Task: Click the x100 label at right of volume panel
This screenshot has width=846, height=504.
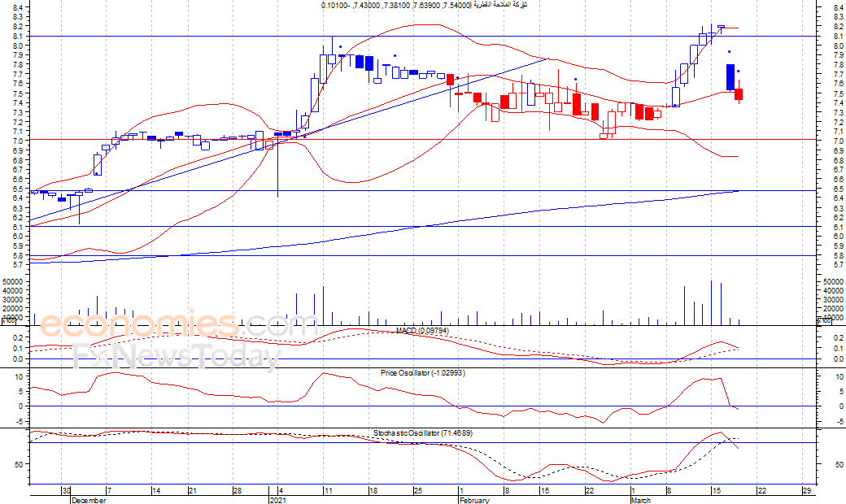Action: 823,322
